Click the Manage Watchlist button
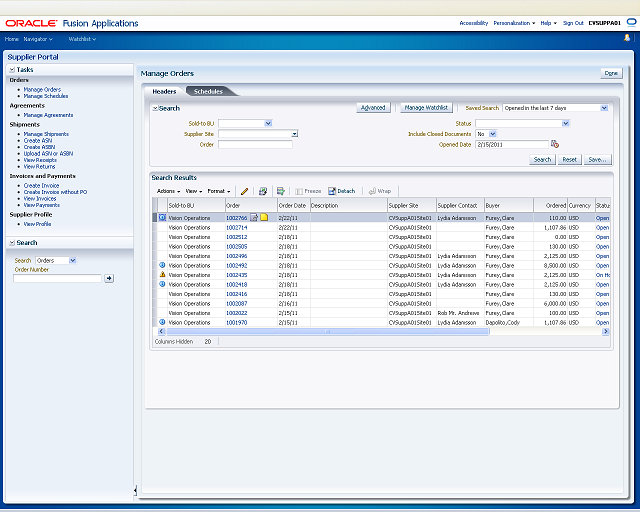Image resolution: width=640 pixels, height=512 pixels. pos(426,108)
